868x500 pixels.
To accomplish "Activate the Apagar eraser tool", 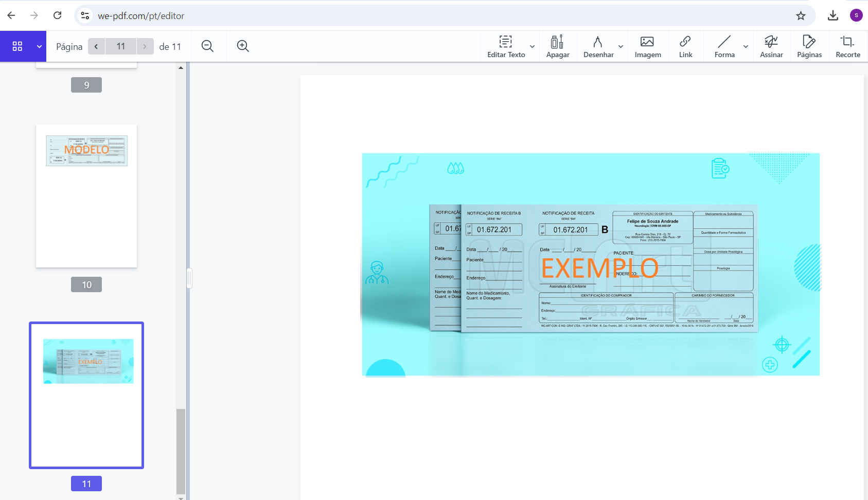I will [x=557, y=46].
